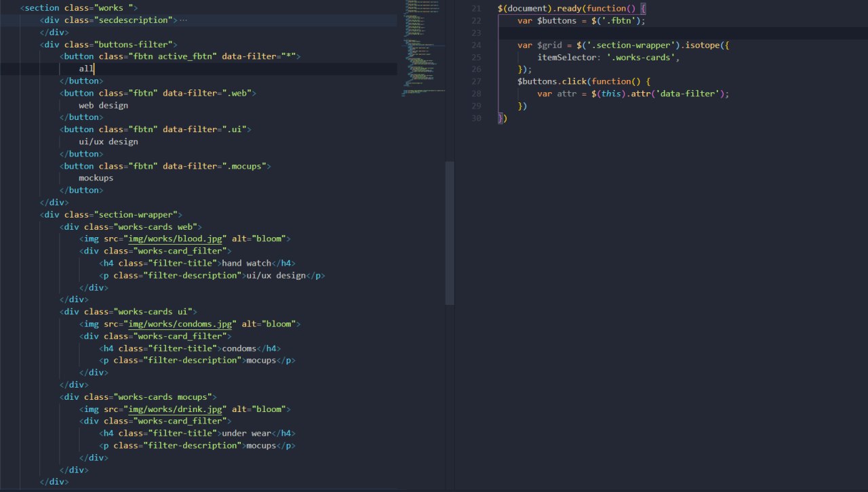The height and width of the screenshot is (492, 868).
Task: Click the "var attr" declaration
Action: click(557, 94)
